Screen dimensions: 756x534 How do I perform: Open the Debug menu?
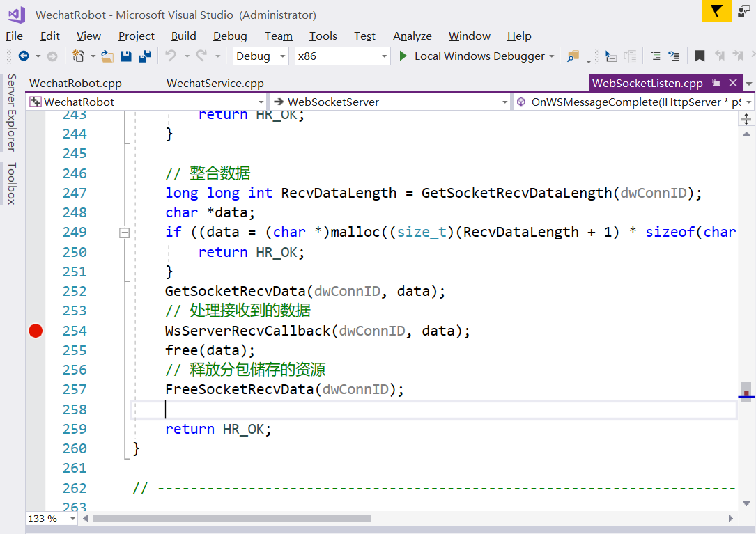tap(230, 36)
